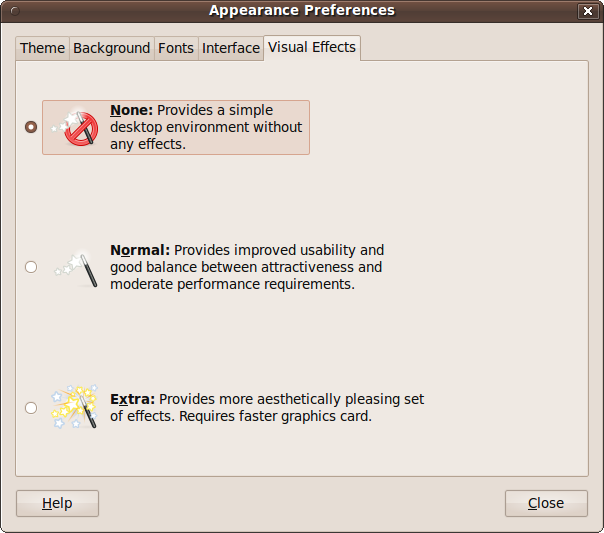The image size is (604, 533).
Task: Click the bold Extra label text
Action: click(x=132, y=399)
